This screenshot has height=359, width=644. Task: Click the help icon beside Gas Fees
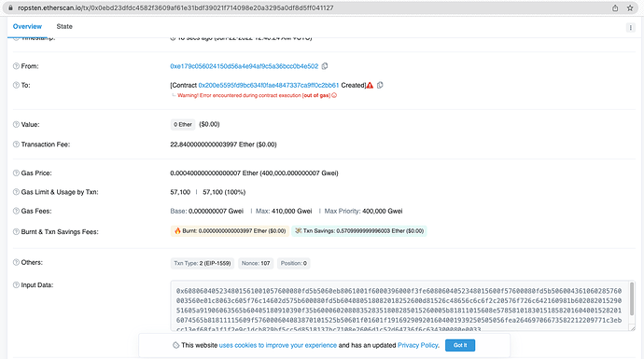[16, 212]
